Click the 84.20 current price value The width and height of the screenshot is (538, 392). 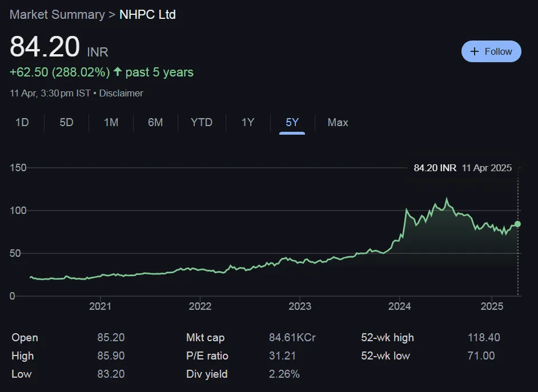[45, 47]
